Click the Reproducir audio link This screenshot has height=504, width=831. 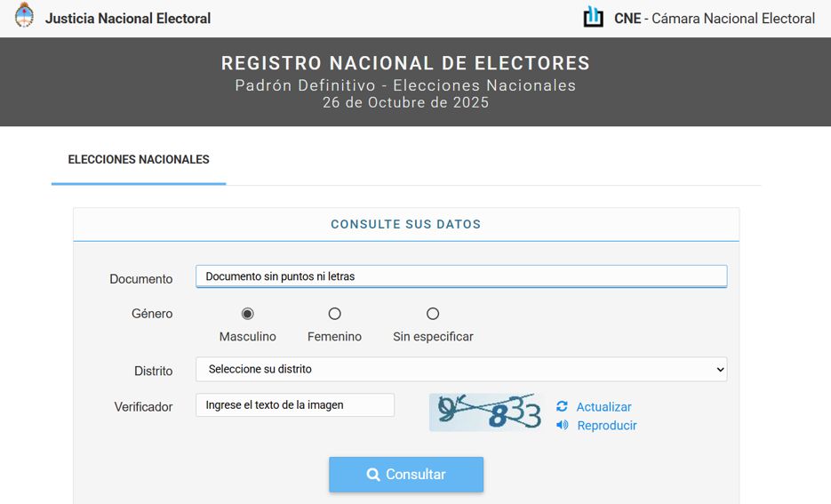tap(607, 426)
